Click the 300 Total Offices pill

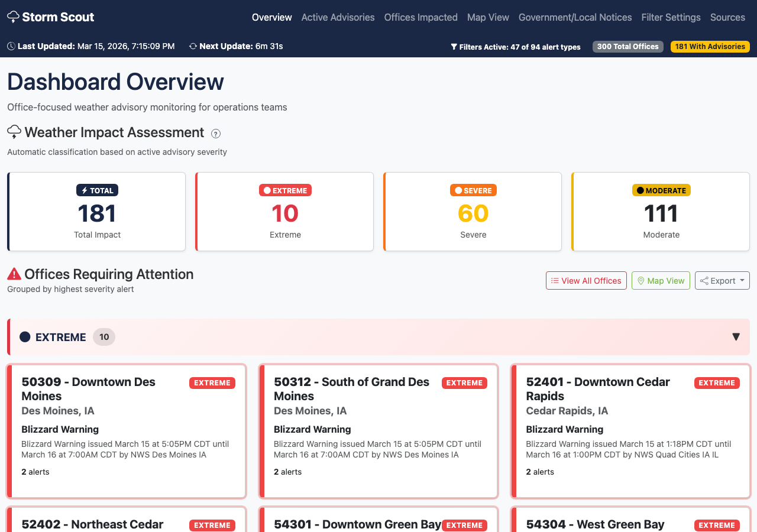coord(627,46)
